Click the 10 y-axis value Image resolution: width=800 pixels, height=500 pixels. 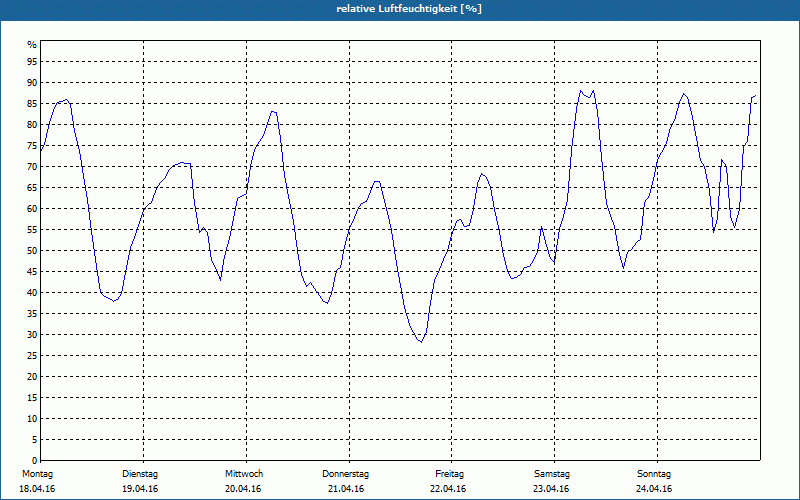pyautogui.click(x=32, y=419)
